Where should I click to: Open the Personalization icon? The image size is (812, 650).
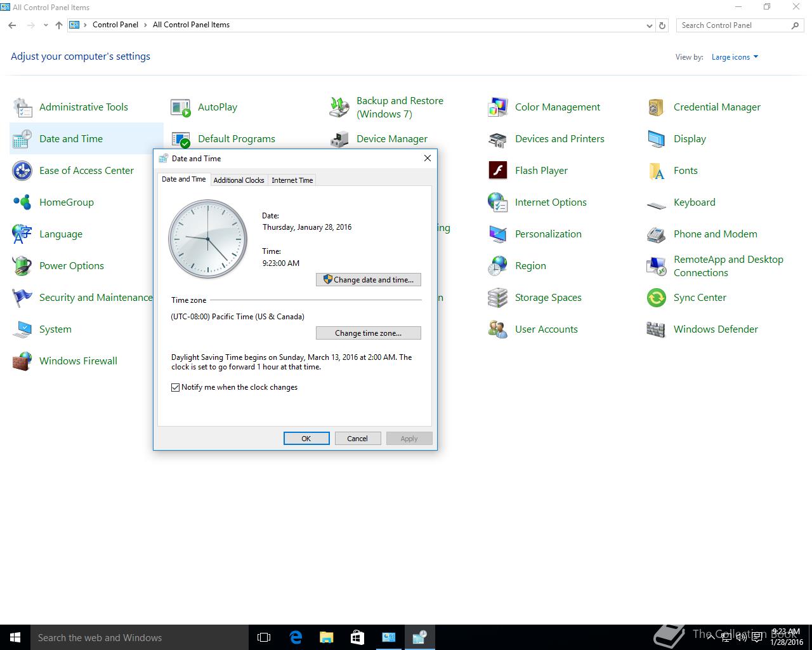[x=498, y=234]
